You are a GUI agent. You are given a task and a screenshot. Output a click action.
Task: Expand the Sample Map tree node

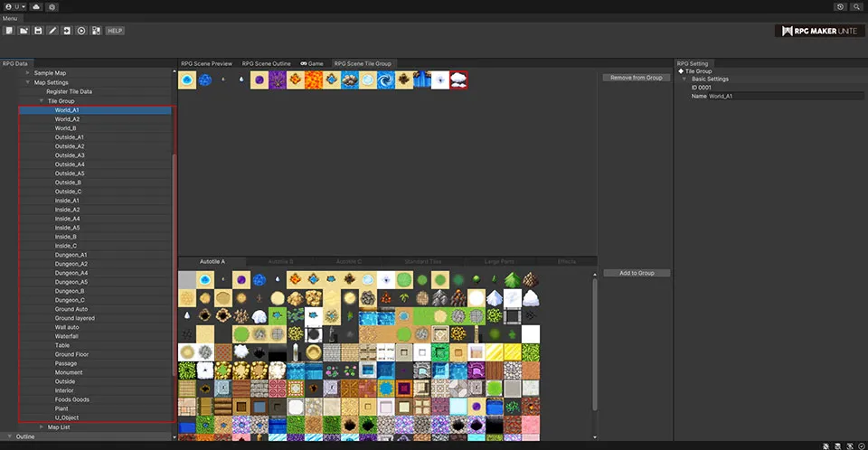[x=28, y=73]
